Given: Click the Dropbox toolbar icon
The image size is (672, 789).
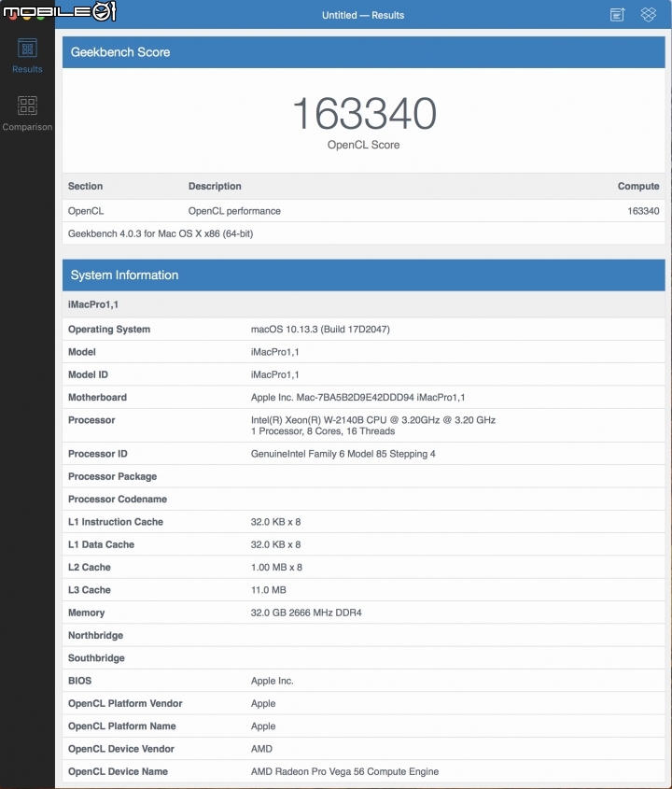Looking at the screenshot, I should pos(649,15).
